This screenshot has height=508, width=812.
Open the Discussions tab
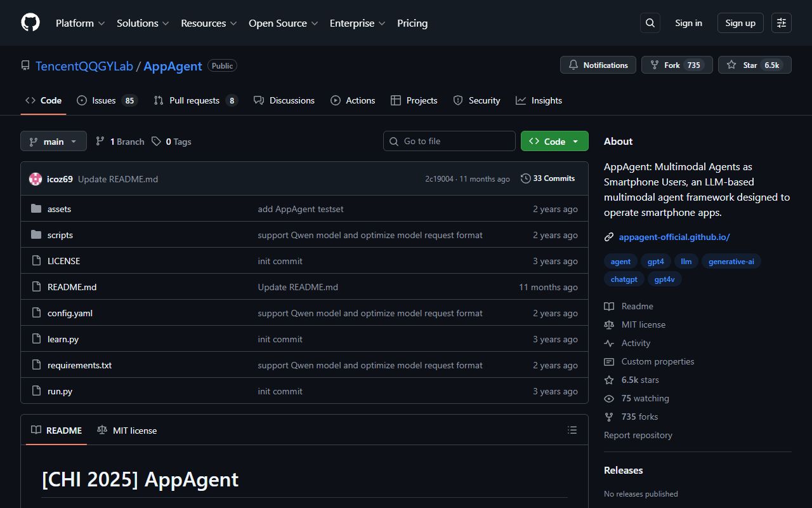(284, 100)
